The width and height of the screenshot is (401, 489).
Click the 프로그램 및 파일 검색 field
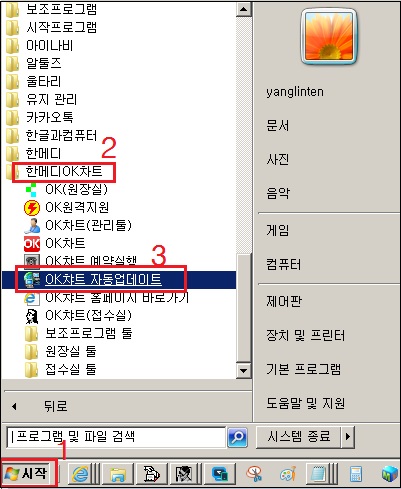point(116,437)
